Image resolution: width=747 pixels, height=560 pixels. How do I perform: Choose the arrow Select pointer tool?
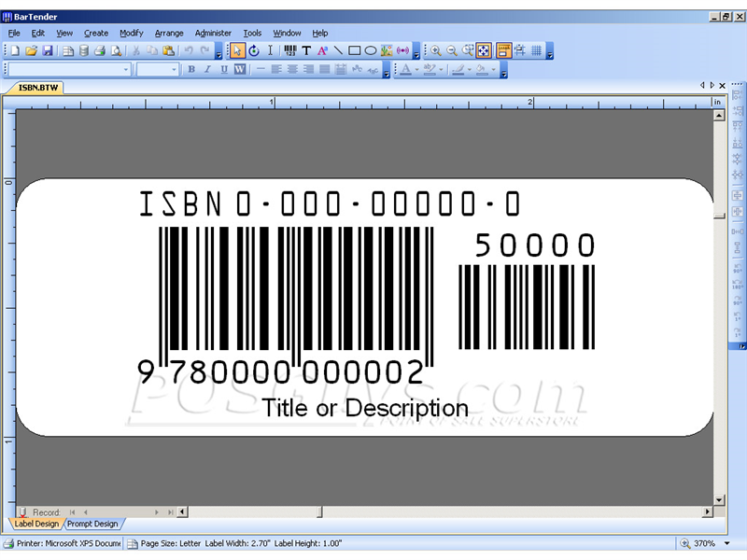[x=237, y=50]
